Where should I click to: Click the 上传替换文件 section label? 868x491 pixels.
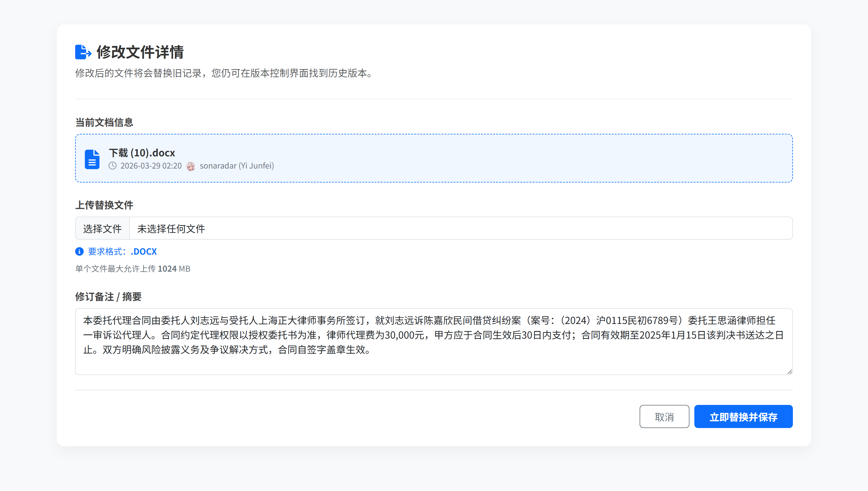pos(104,205)
